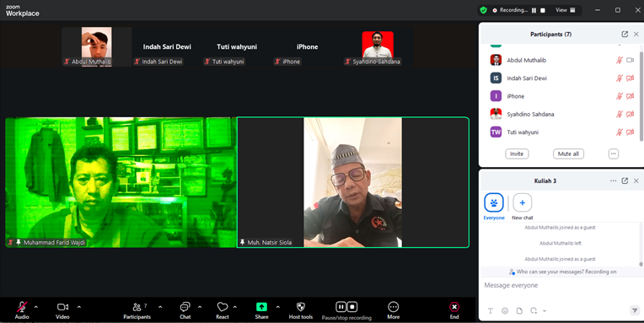This screenshot has width=644, height=323.
Task: Toggle mute for iPhone participant in list
Action: point(619,96)
